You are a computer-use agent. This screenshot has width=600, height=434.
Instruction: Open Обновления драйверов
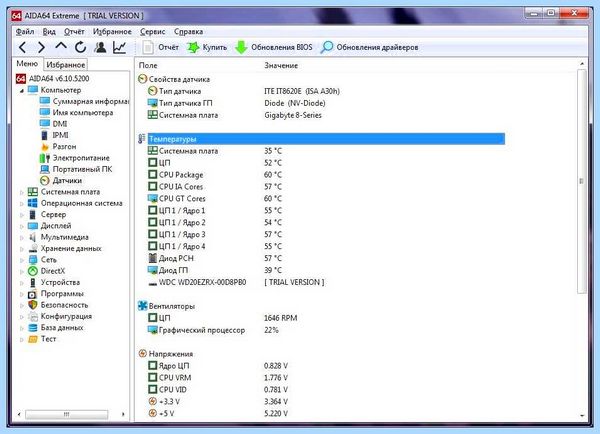[x=369, y=47]
